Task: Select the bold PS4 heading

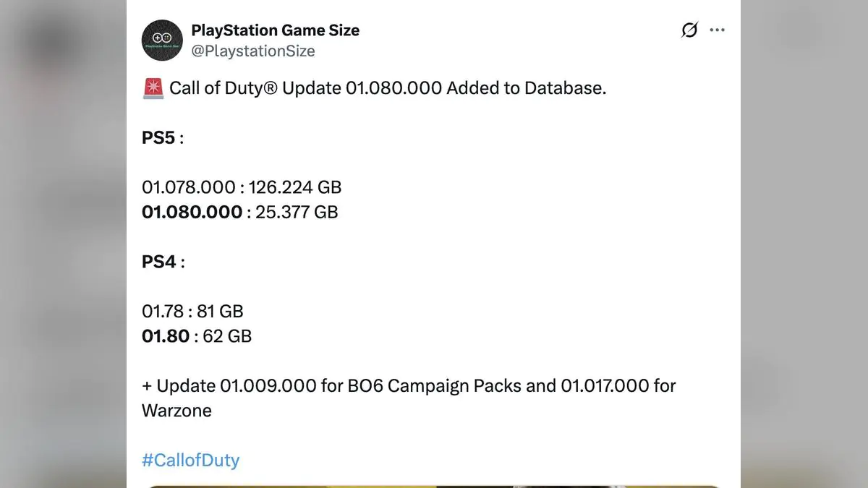Action: [156, 262]
